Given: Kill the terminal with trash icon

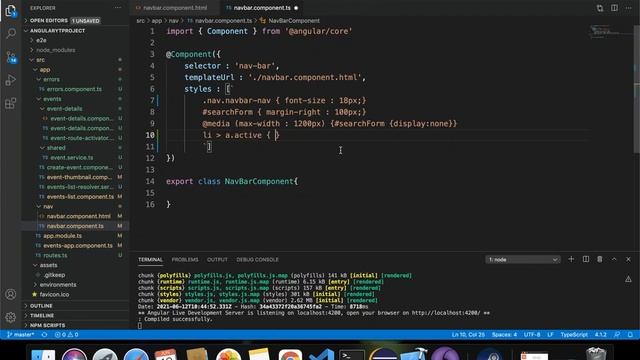Looking at the screenshot, I should [600, 259].
